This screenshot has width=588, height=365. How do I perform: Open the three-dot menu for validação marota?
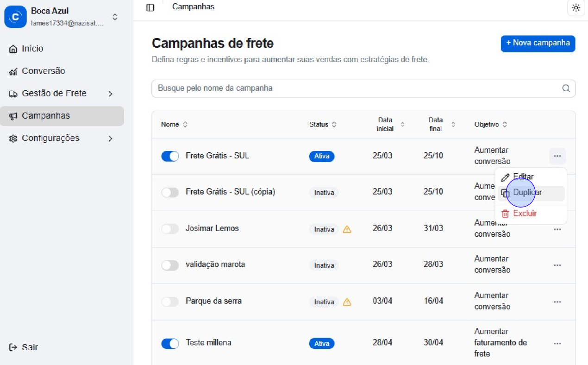[x=557, y=265]
